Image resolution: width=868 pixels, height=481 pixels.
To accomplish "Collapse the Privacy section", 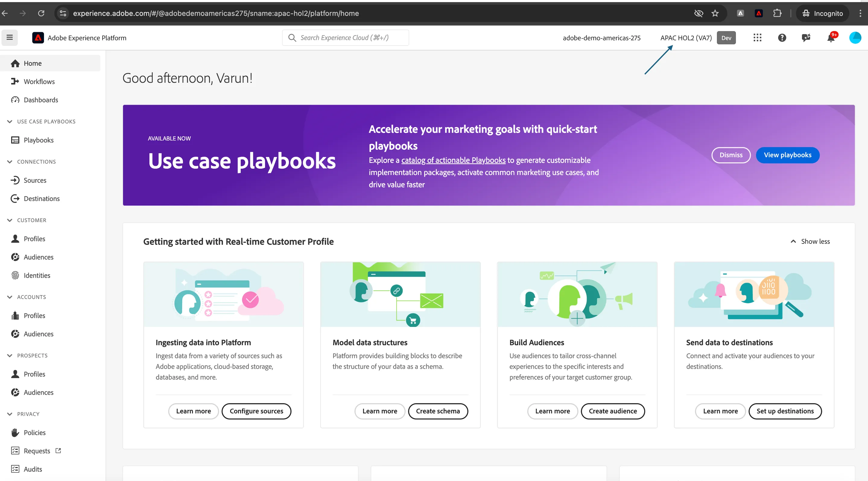I will click(9, 414).
